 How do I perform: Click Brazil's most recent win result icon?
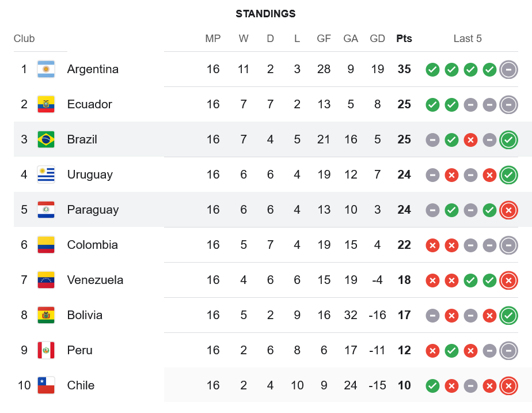coord(508,140)
